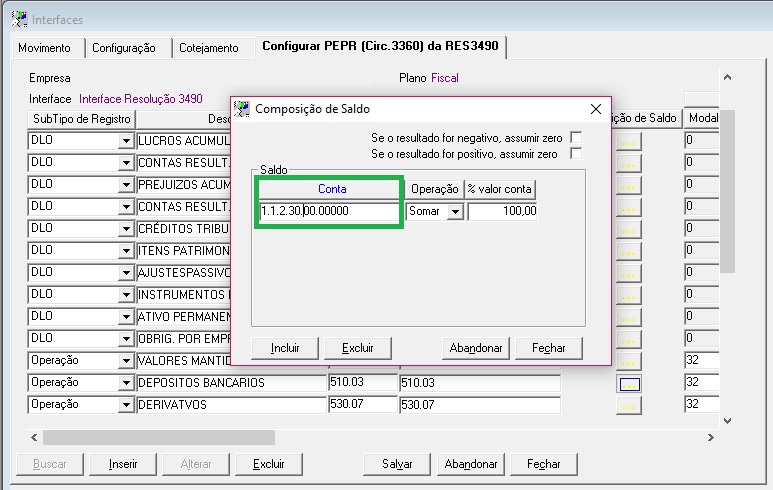
Task: Click Incluir in Composição de Saldo dialog
Action: point(285,348)
